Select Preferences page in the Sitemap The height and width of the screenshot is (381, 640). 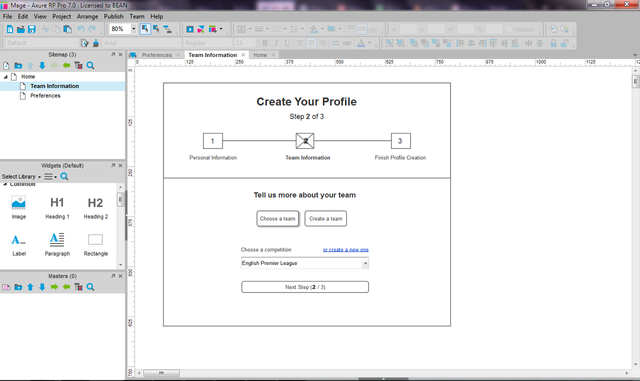click(x=45, y=96)
